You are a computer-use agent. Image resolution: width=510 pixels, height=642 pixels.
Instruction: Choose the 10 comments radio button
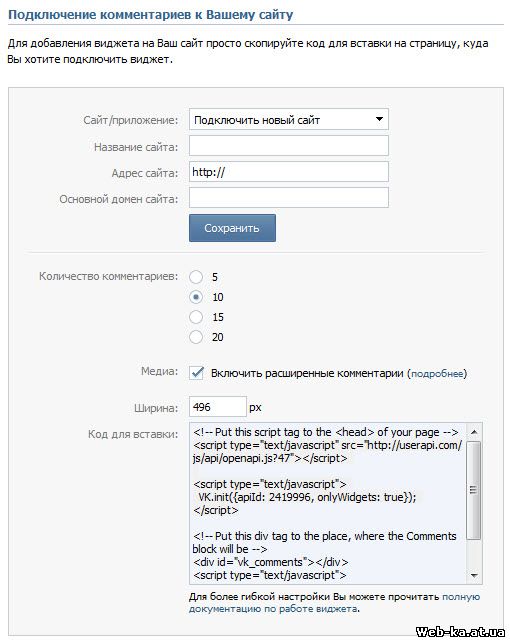pos(196,297)
